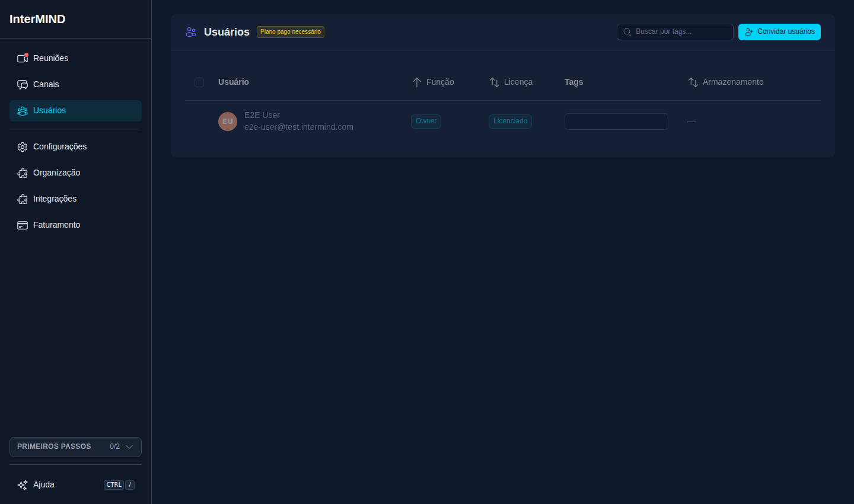Click the Plano pago necessário badge

[x=291, y=32]
